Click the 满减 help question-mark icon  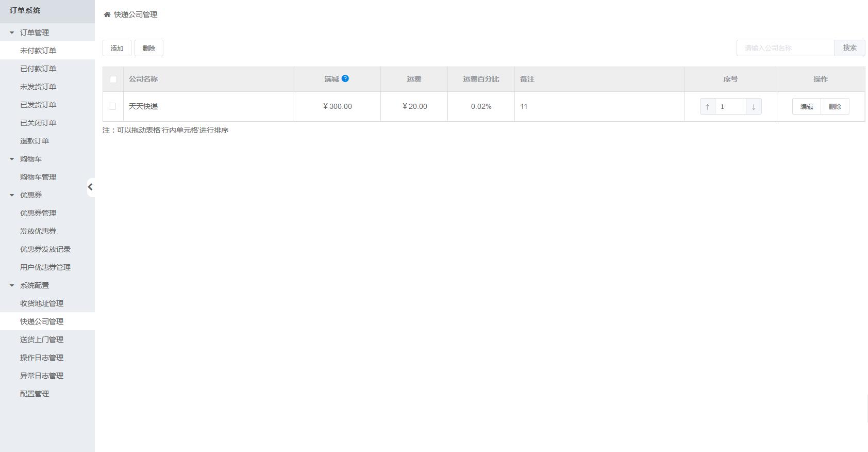pos(345,78)
